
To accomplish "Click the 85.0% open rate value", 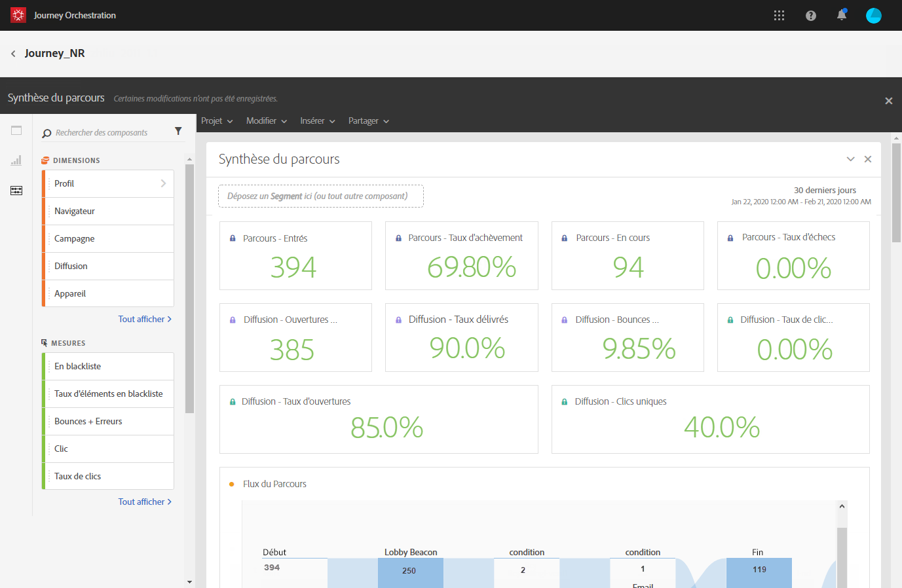I will point(386,428).
